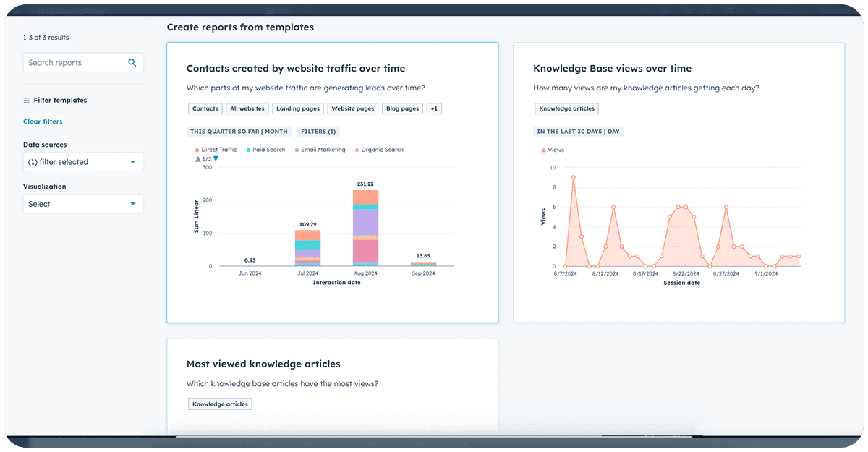Open Knowledge Base views over time template
868x452 pixels.
click(x=679, y=182)
